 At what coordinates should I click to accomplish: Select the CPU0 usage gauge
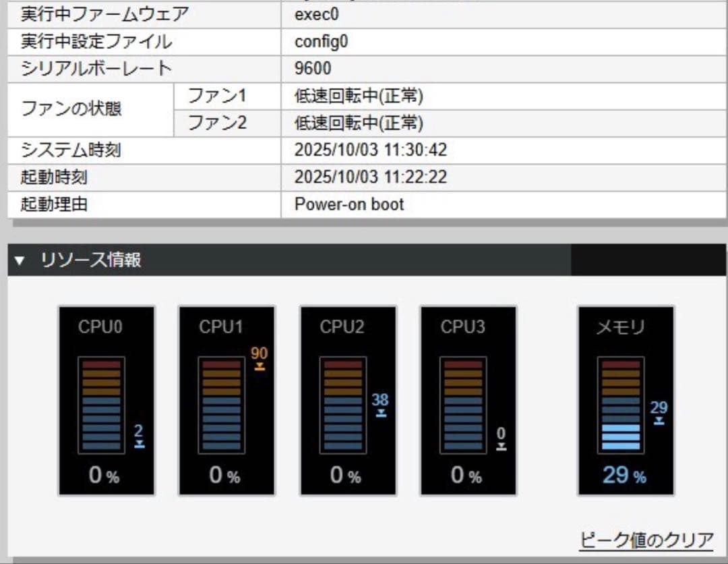pyautogui.click(x=107, y=401)
